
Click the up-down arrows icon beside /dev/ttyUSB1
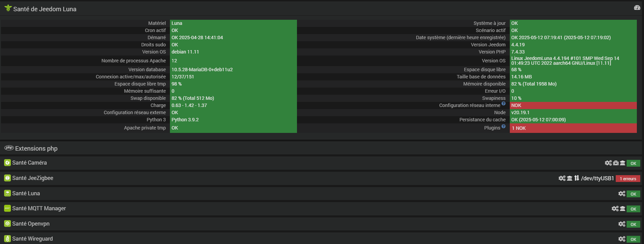click(577, 178)
